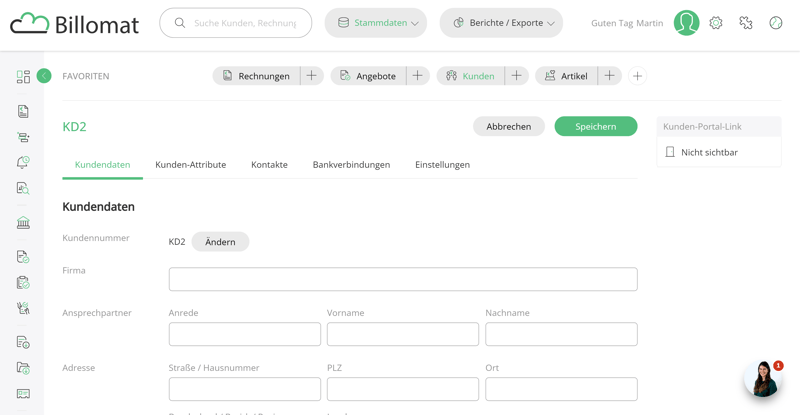Collapse the sidebar with the green arrow
Screen dimensions: 800x415
click(x=44, y=76)
